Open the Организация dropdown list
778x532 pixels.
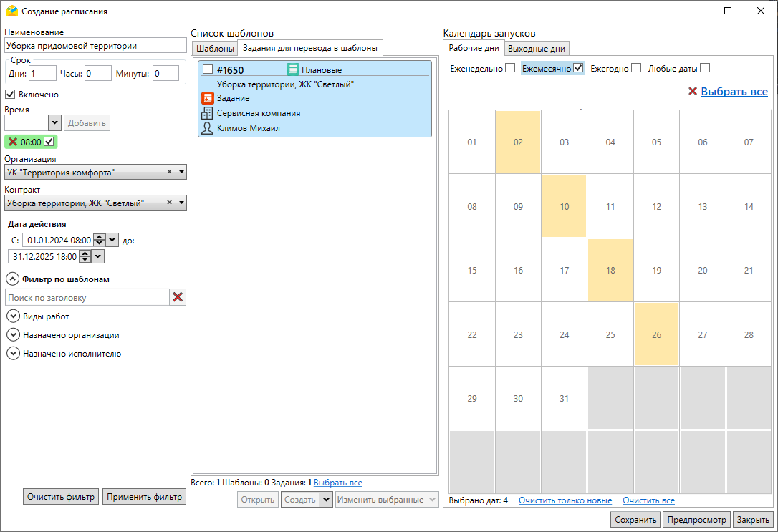181,173
